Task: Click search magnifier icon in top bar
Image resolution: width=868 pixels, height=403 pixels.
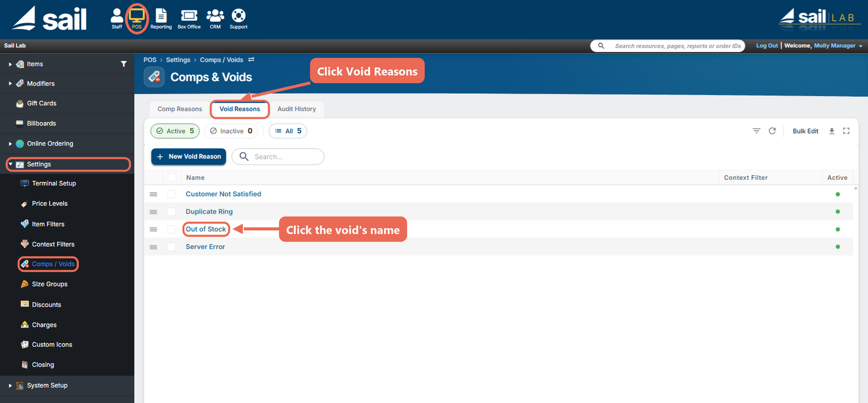Action: [601, 46]
